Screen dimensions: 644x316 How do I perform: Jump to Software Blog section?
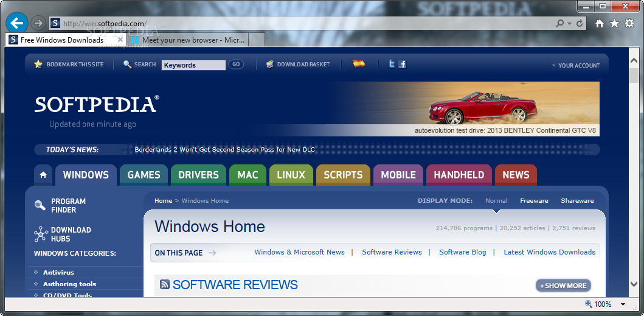click(x=462, y=252)
